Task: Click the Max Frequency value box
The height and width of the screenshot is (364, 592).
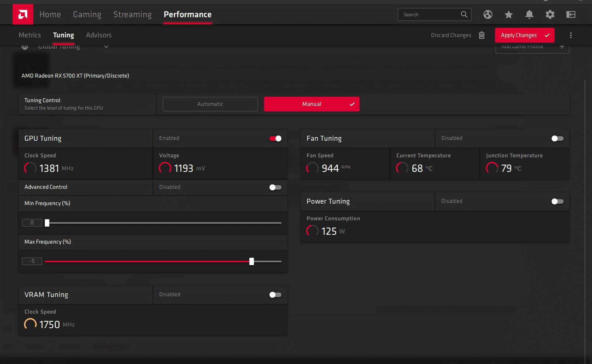Action: click(32, 261)
